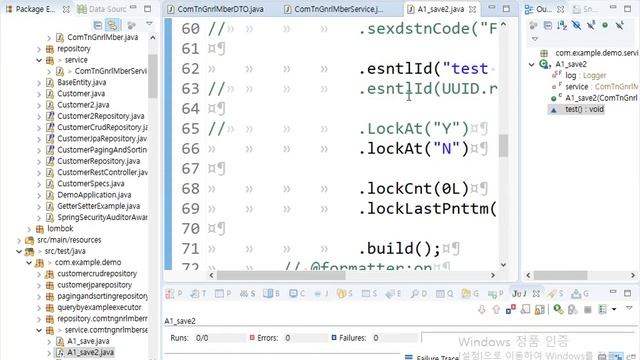Select A1_save.java in Package Explorer
Viewport: 640px width, 360px height.
tap(88, 341)
